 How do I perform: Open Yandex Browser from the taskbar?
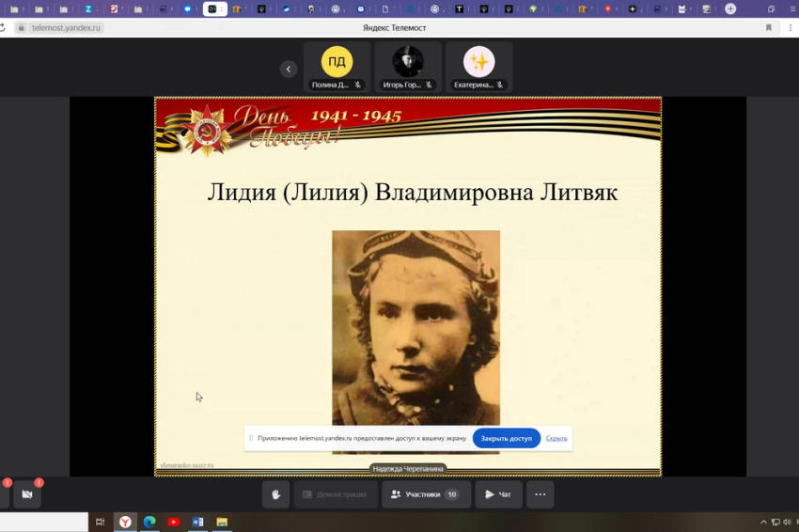click(125, 522)
